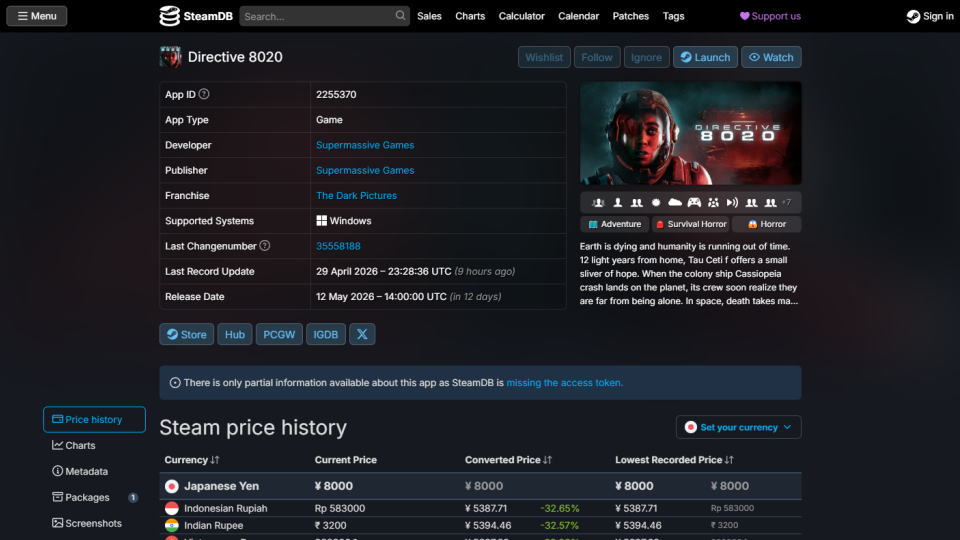Click the Store button
Screen dimensions: 960x540
[x=186, y=335]
